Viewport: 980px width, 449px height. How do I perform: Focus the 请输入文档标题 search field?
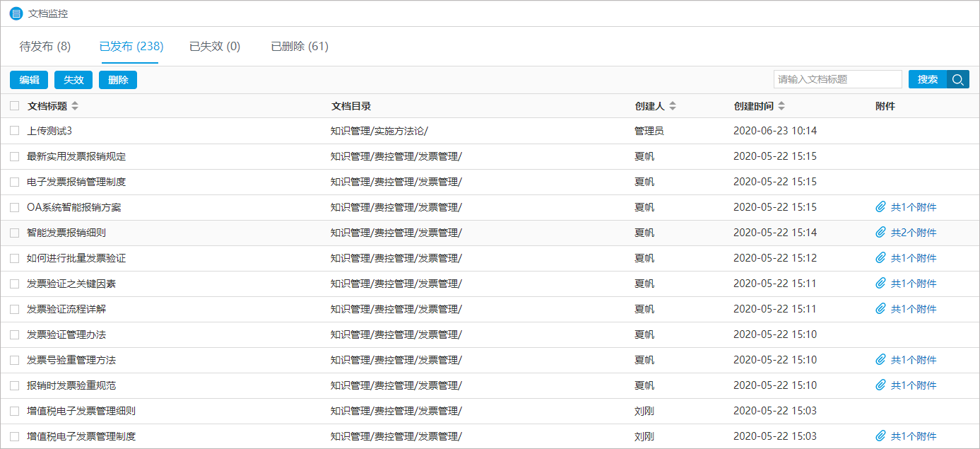[x=837, y=80]
